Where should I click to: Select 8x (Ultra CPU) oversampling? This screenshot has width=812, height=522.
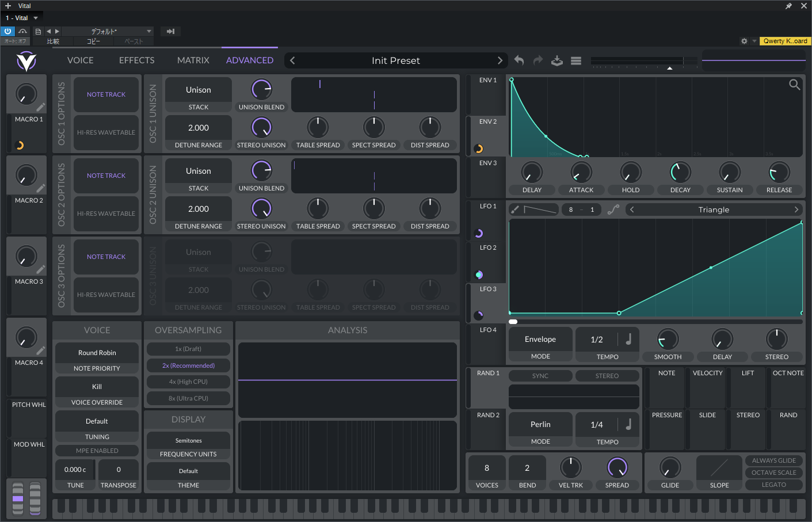click(188, 398)
